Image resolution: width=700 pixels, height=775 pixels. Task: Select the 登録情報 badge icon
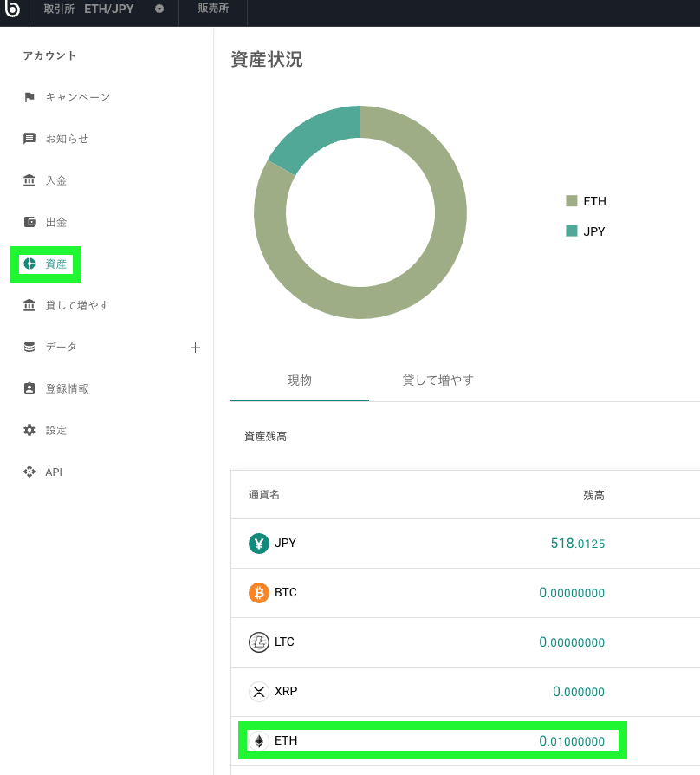pyautogui.click(x=29, y=388)
